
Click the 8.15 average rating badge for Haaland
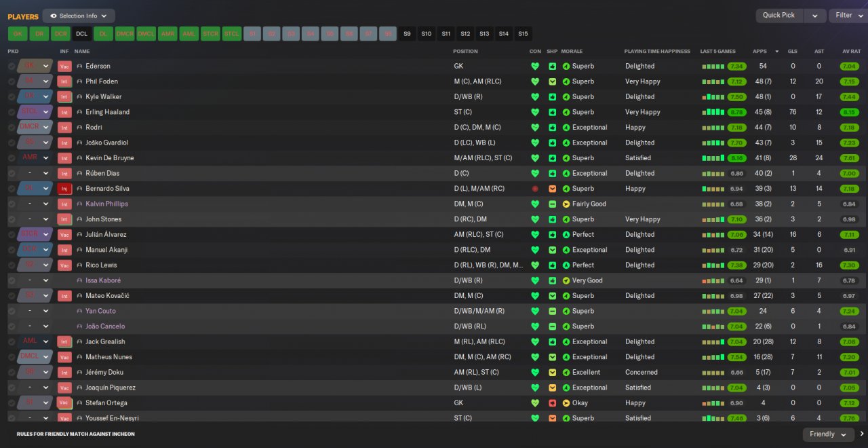(x=849, y=113)
